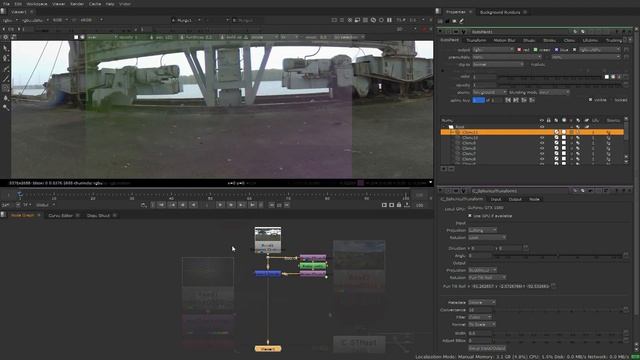
Task: Open the Cache menu
Action: click(95, 4)
